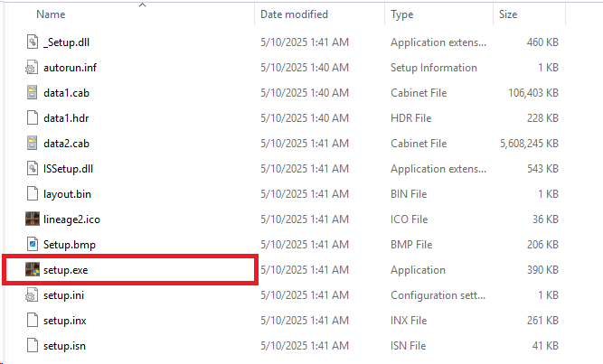
Task: Click the data1.cab Cabinet File type
Action: pos(419,93)
